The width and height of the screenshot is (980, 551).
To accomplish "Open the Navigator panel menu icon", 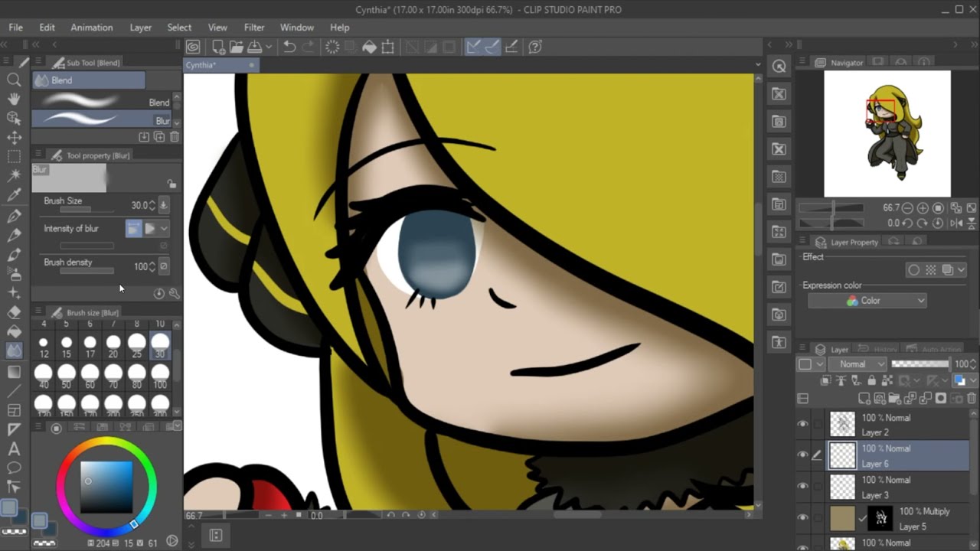I will pos(802,63).
